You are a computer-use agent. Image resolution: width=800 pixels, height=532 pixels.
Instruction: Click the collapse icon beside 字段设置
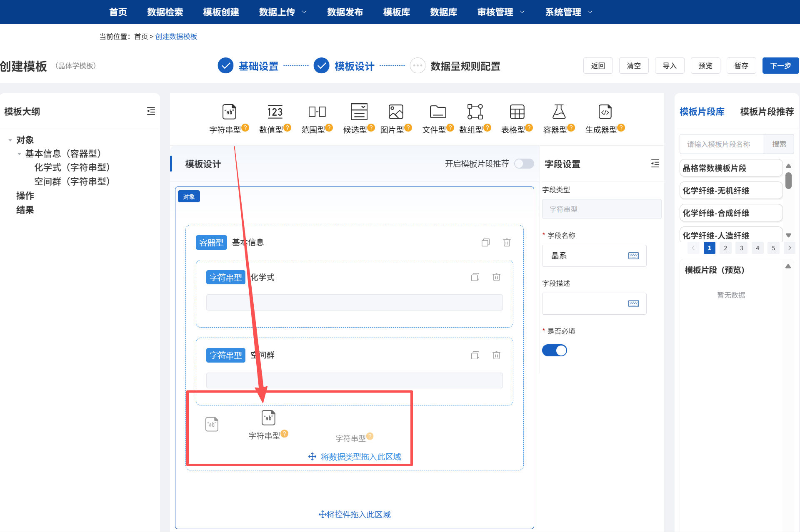click(655, 164)
